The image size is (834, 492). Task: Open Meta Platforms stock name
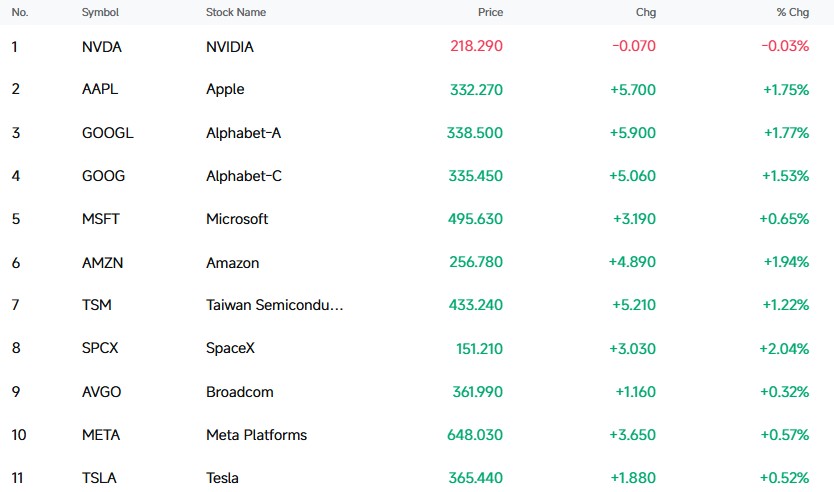[256, 435]
